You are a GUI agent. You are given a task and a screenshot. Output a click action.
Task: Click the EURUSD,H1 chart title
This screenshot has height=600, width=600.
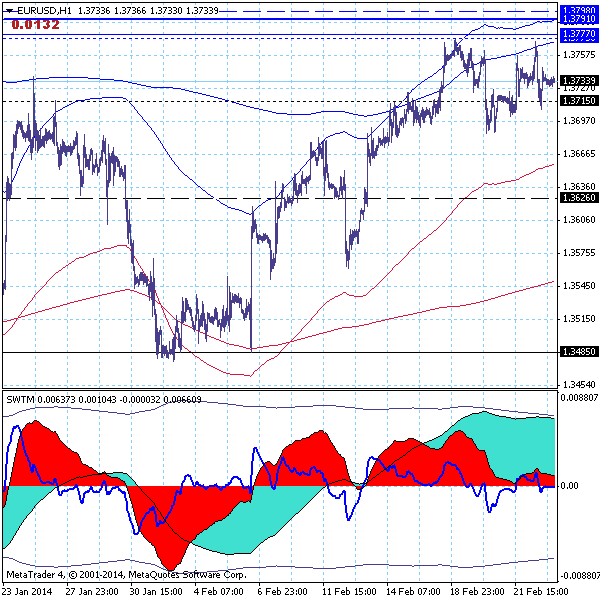click(44, 11)
